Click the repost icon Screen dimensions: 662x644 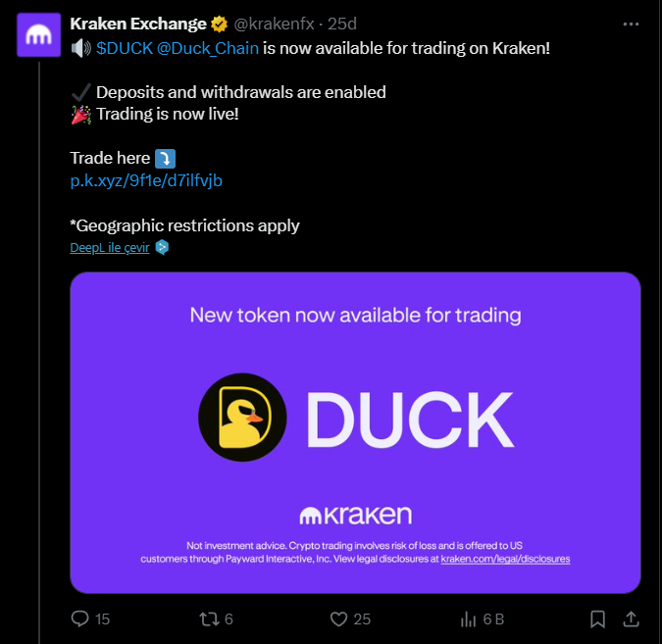(x=207, y=619)
